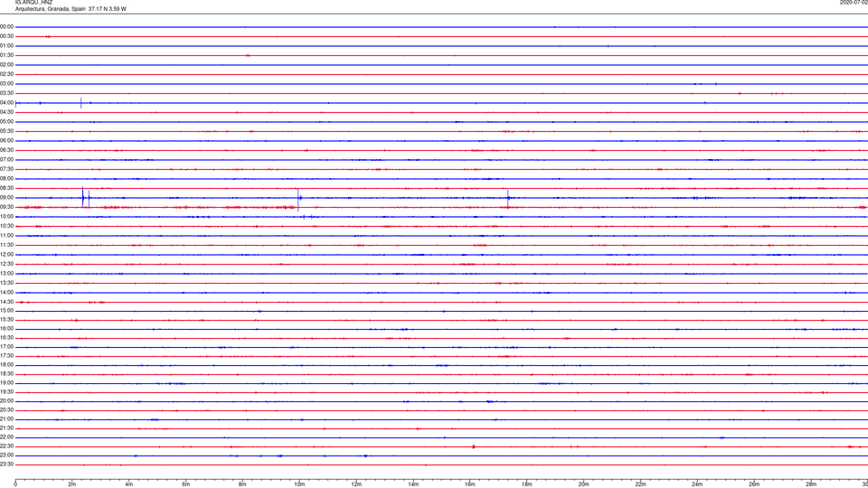
Task: Select the 14:30 time row label
Action: 6,302
